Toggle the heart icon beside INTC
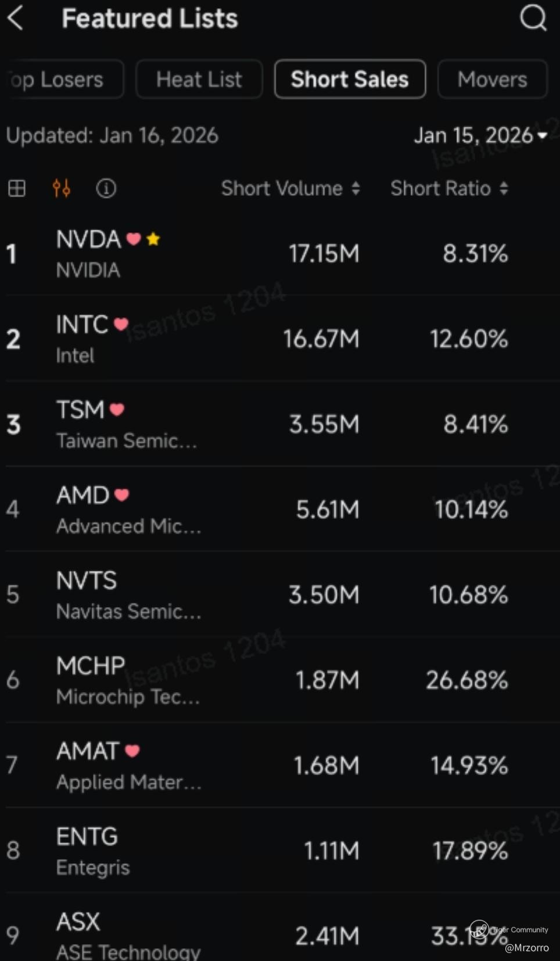The height and width of the screenshot is (961, 560). [x=121, y=324]
